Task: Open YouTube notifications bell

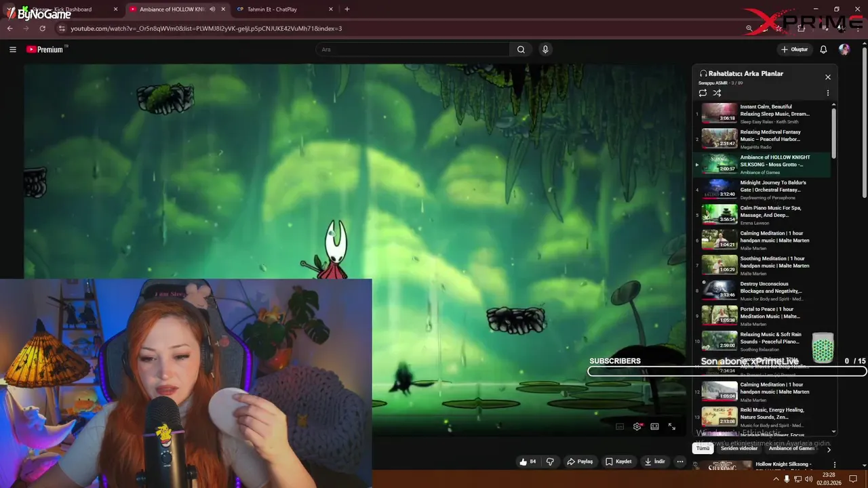Action: coord(823,49)
